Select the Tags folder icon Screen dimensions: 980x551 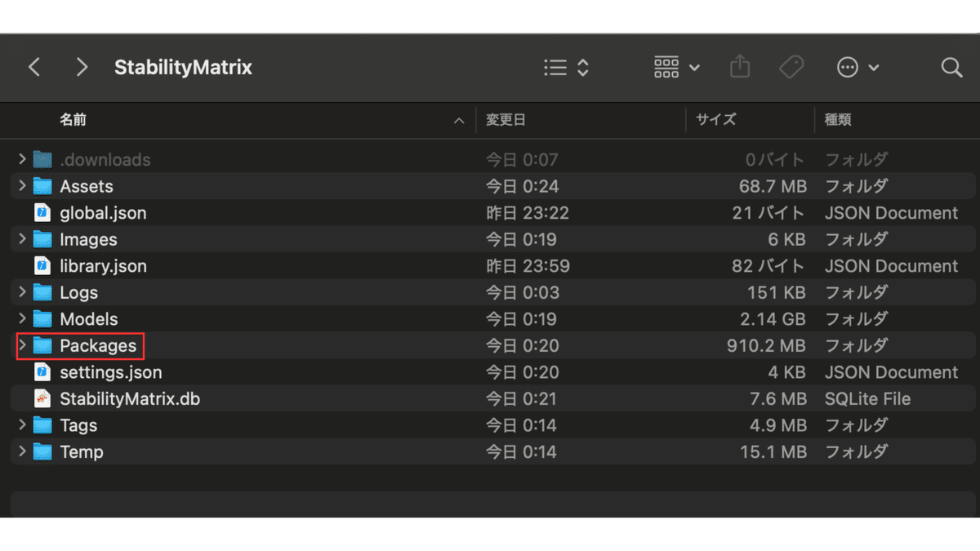[x=42, y=424]
